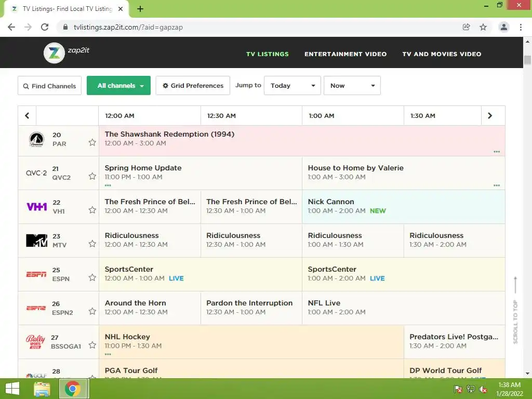
Task: Select TV Listings navigation item
Action: [268, 54]
